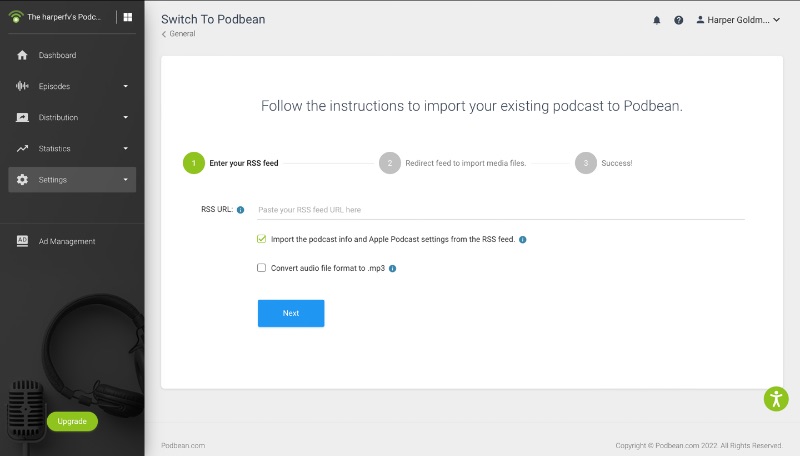Open Podbean.com footer link
This screenshot has height=456, width=800.
click(x=183, y=445)
